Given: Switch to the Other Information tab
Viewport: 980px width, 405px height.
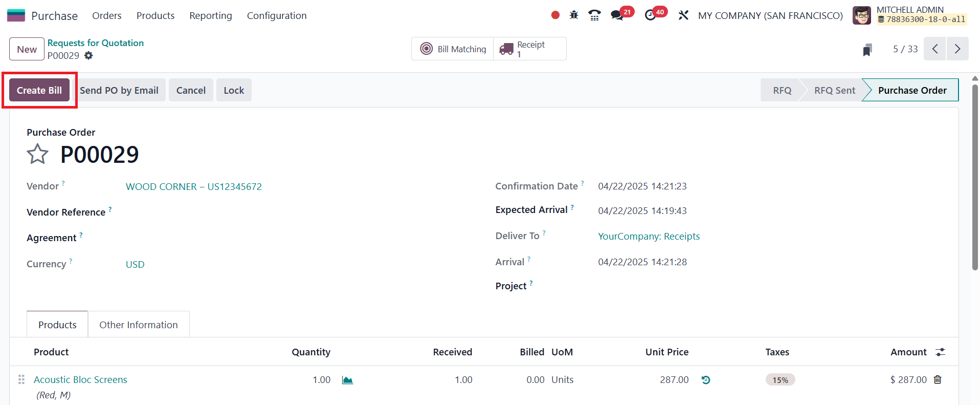Looking at the screenshot, I should click(138, 325).
